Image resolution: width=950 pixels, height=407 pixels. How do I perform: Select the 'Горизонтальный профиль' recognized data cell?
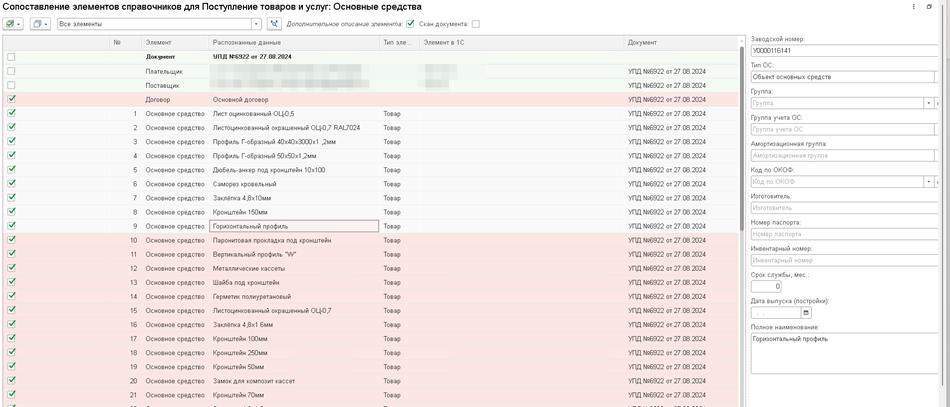tap(294, 227)
